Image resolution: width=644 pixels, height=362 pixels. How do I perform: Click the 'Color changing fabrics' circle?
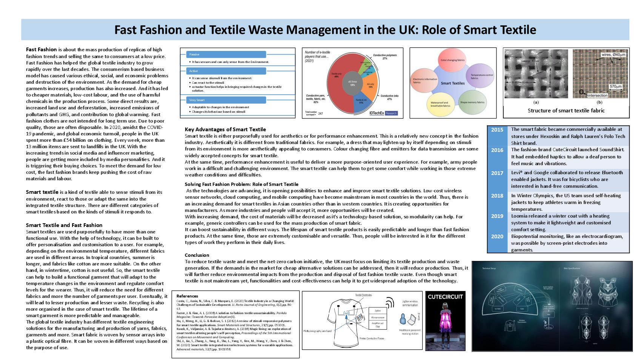(453, 60)
